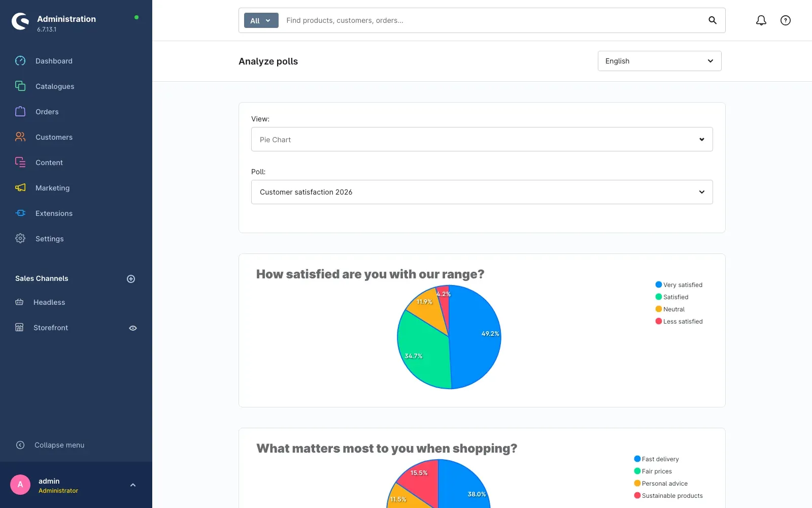
Task: Click the Collapse menu arrow icon
Action: pyautogui.click(x=20, y=445)
